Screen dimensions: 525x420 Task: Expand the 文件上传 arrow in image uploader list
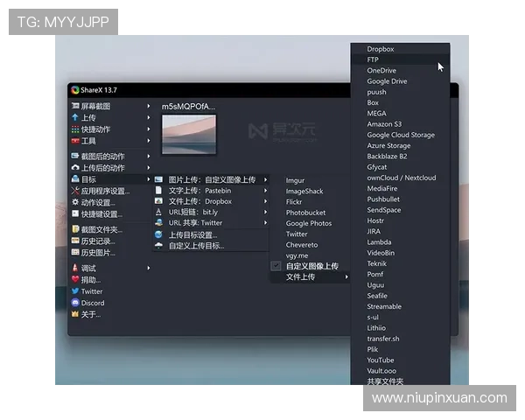pyautogui.click(x=346, y=277)
